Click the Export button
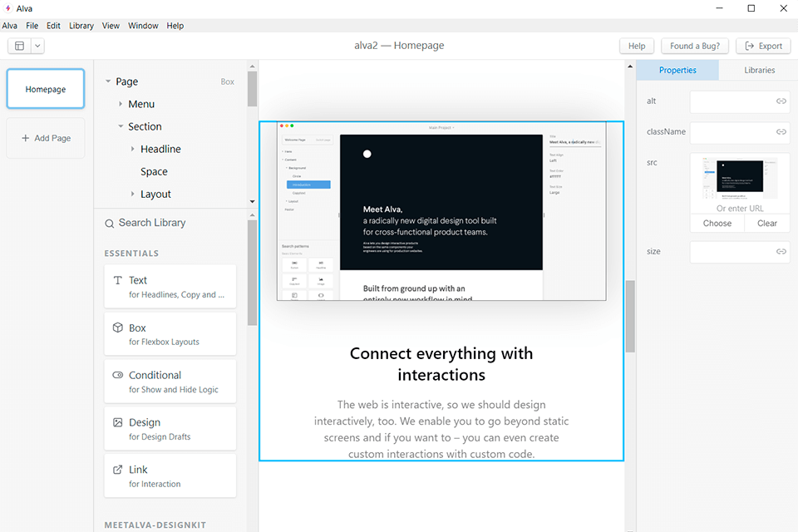 [x=762, y=46]
